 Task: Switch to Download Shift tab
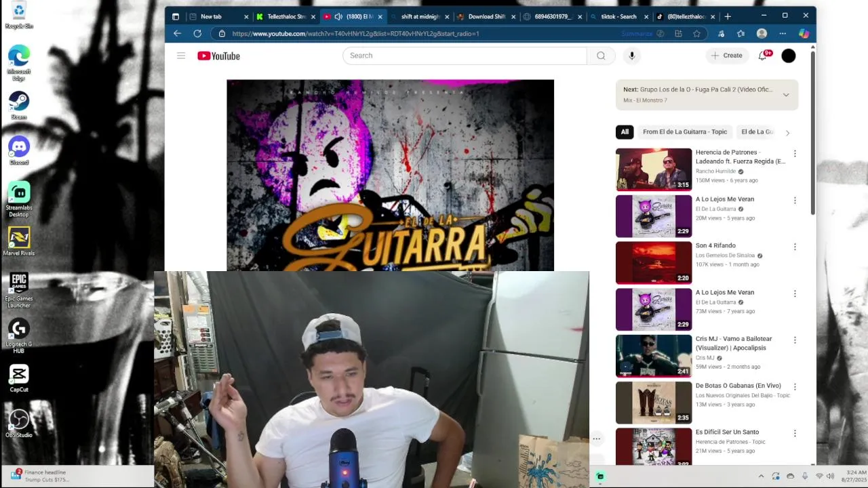pos(486,16)
